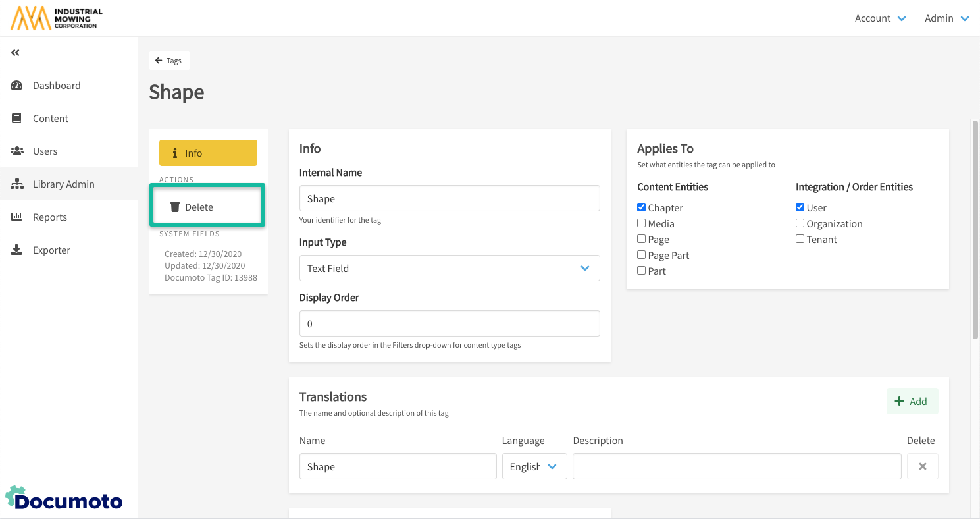This screenshot has height=519, width=980.
Task: Collapse the sidebar with double-chevron icon
Action: click(15, 53)
